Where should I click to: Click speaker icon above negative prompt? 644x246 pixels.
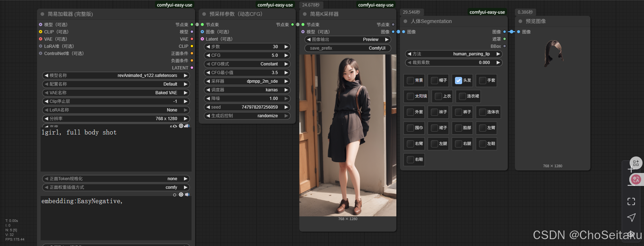187,195
